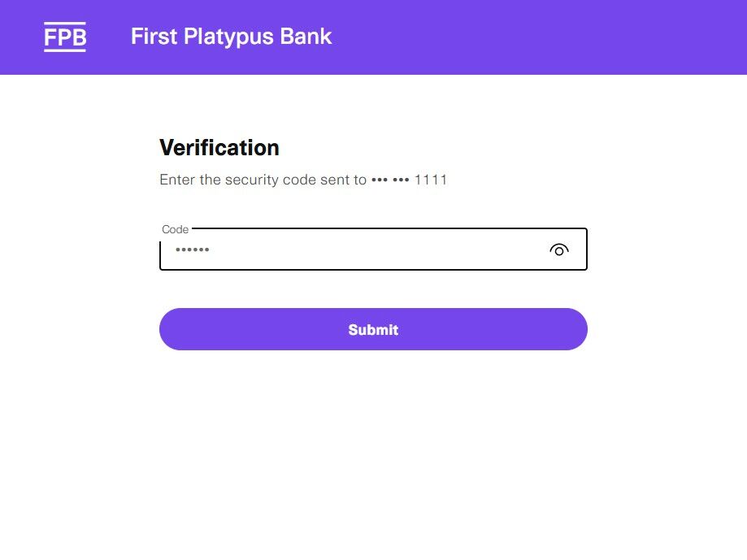Click the small Code label above the field

pyautogui.click(x=175, y=230)
